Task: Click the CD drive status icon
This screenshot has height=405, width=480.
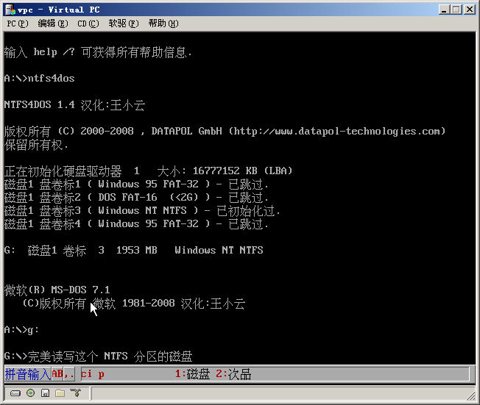Action: pyautogui.click(x=30, y=393)
